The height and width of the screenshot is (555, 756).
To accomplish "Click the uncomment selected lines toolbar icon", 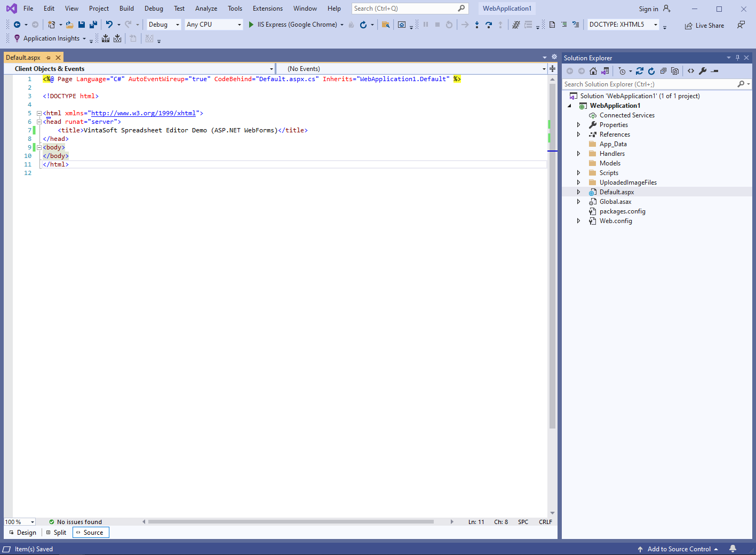I will 576,25.
